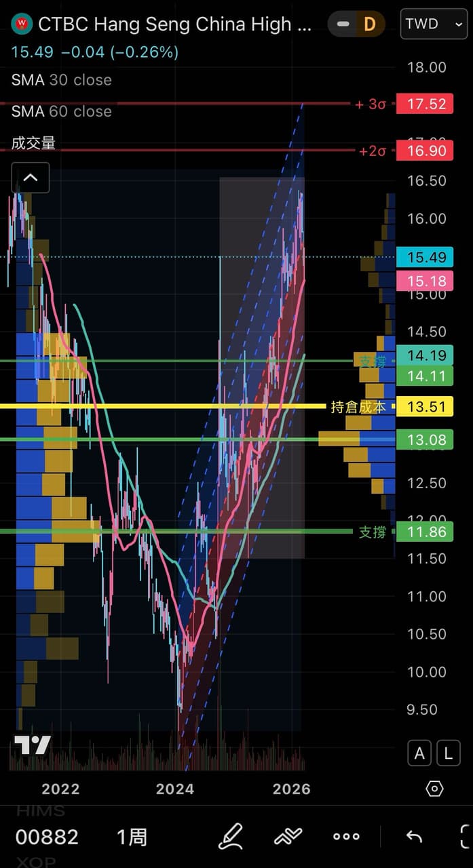Open the hexagon chart settings icon
This screenshot has height=868, width=473.
click(434, 789)
